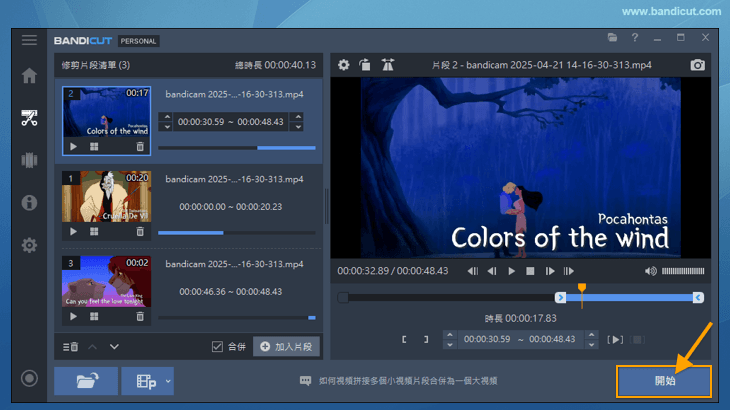The height and width of the screenshot is (410, 730).
Task: Click 加入片段 add segment button
Action: pyautogui.click(x=286, y=347)
